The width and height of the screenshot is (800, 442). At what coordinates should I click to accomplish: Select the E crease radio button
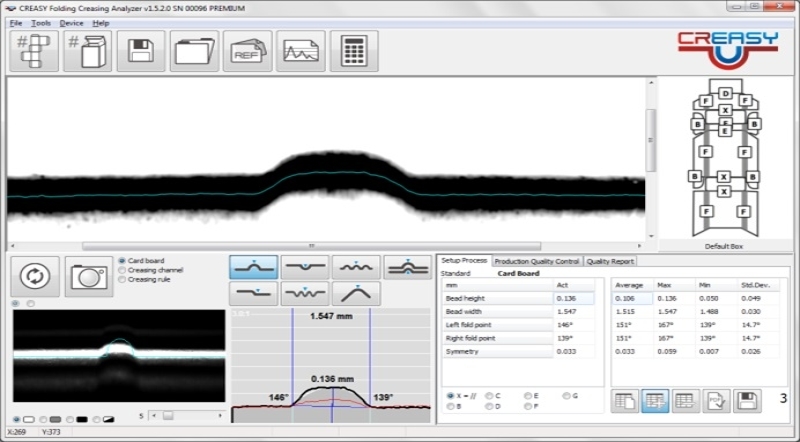click(x=528, y=396)
